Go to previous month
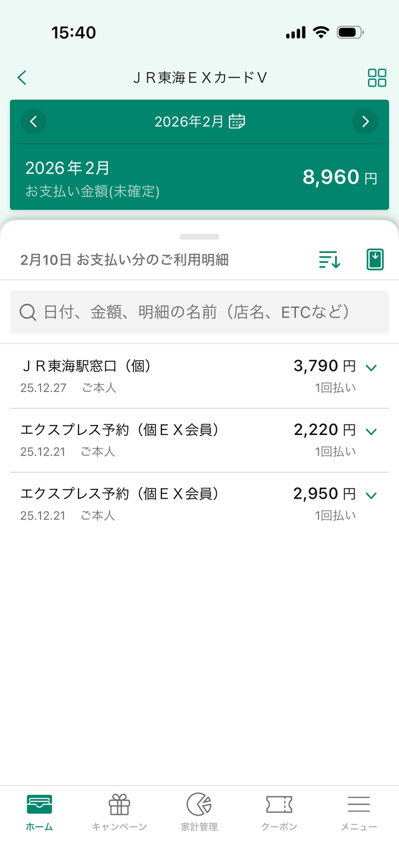The height and width of the screenshot is (868, 399). 34,122
